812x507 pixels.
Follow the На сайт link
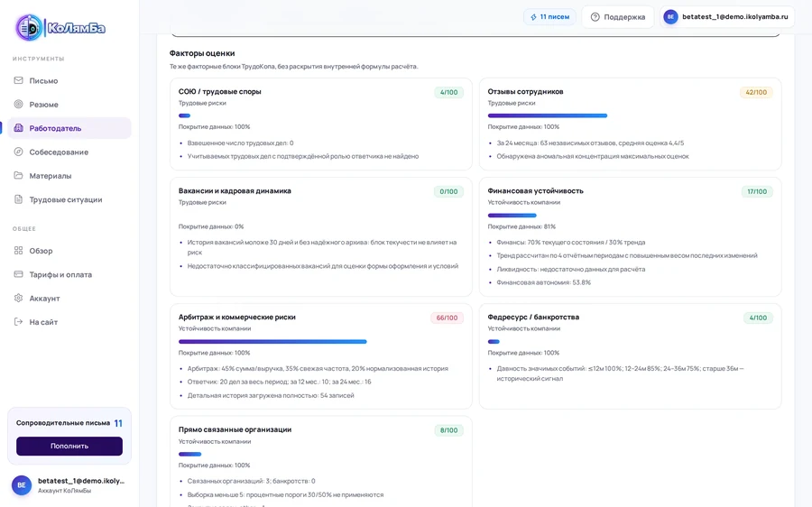(69, 321)
